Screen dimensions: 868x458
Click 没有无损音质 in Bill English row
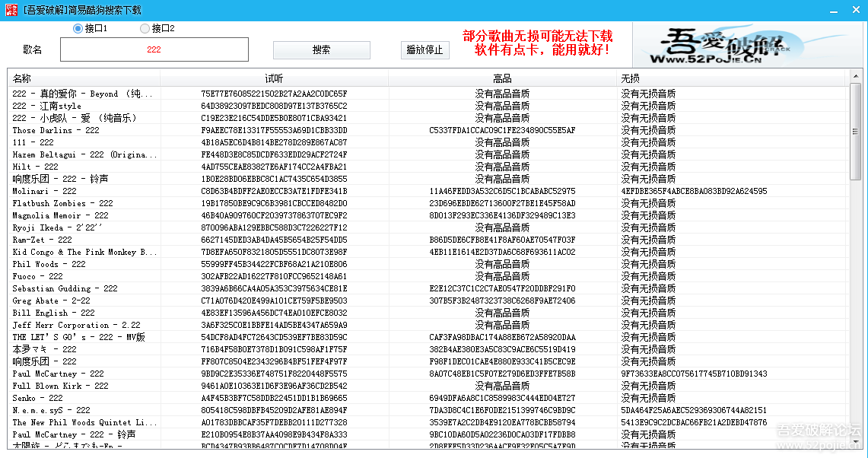coord(648,313)
